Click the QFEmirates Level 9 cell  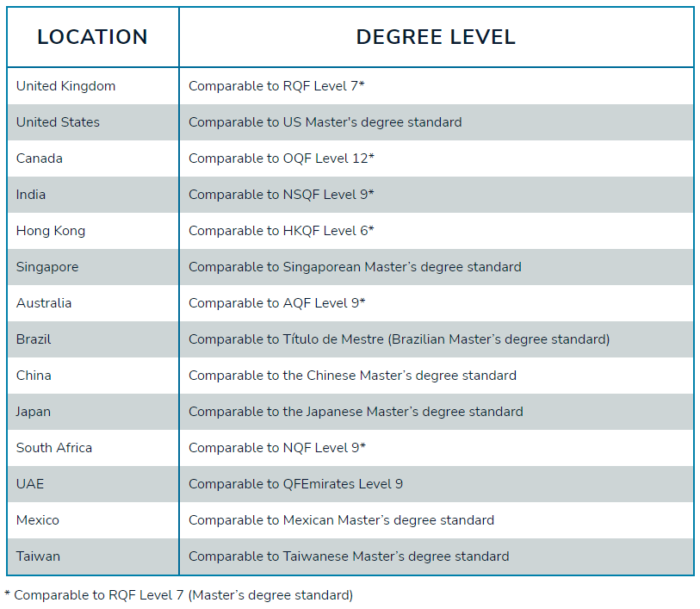295,484
